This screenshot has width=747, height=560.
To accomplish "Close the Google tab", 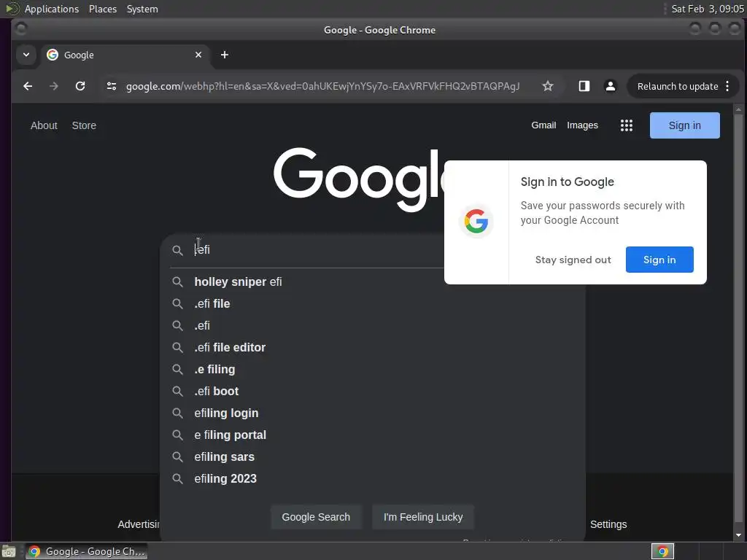I will (x=198, y=55).
